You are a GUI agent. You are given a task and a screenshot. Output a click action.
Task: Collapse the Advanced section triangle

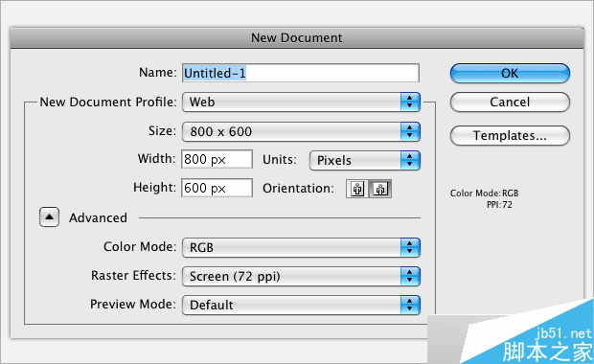coord(49,217)
